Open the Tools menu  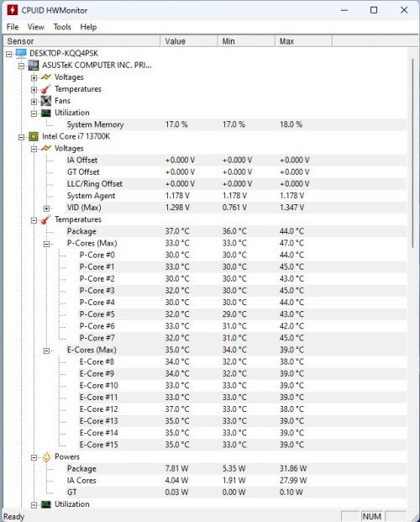pyautogui.click(x=62, y=27)
